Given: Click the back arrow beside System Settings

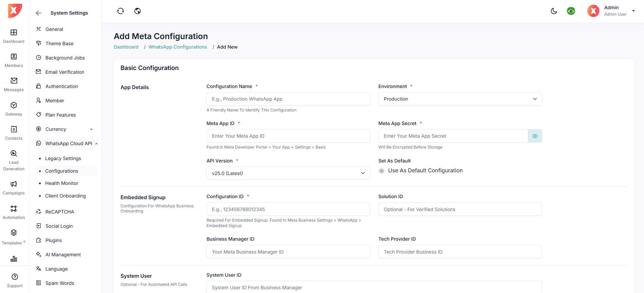Looking at the screenshot, I should [38, 13].
